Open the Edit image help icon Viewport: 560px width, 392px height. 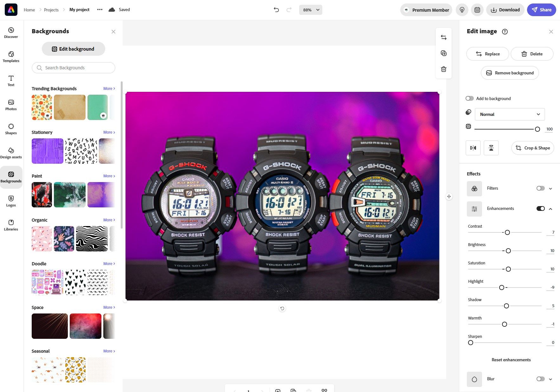pyautogui.click(x=505, y=32)
